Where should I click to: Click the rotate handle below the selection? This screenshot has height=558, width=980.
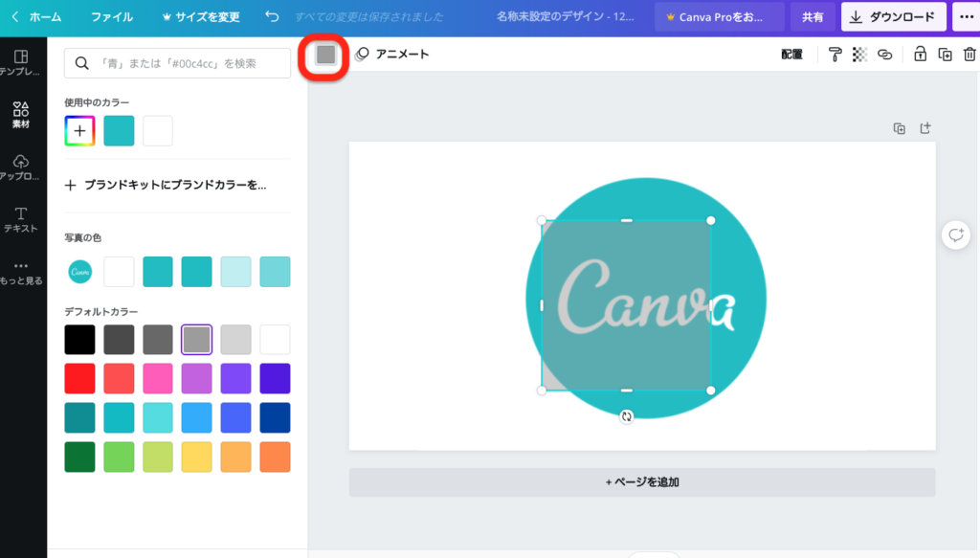626,416
